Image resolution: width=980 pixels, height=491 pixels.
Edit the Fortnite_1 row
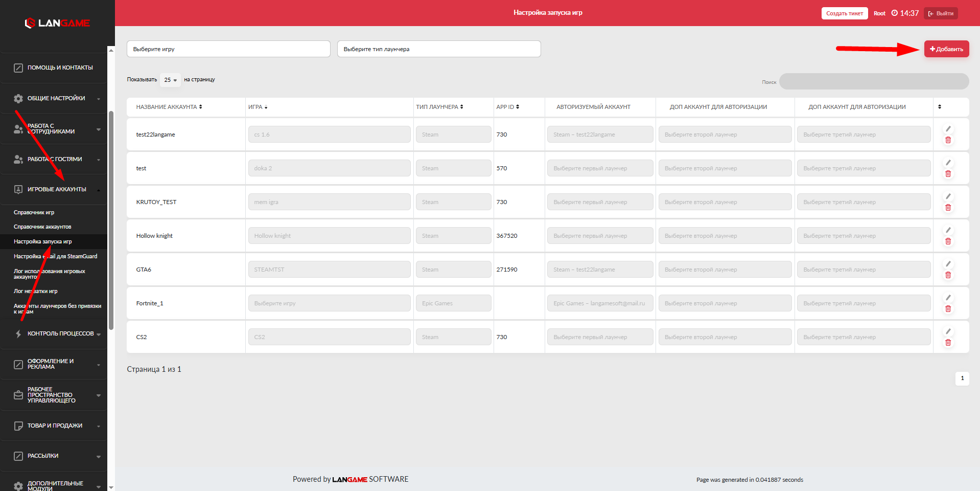tap(948, 298)
